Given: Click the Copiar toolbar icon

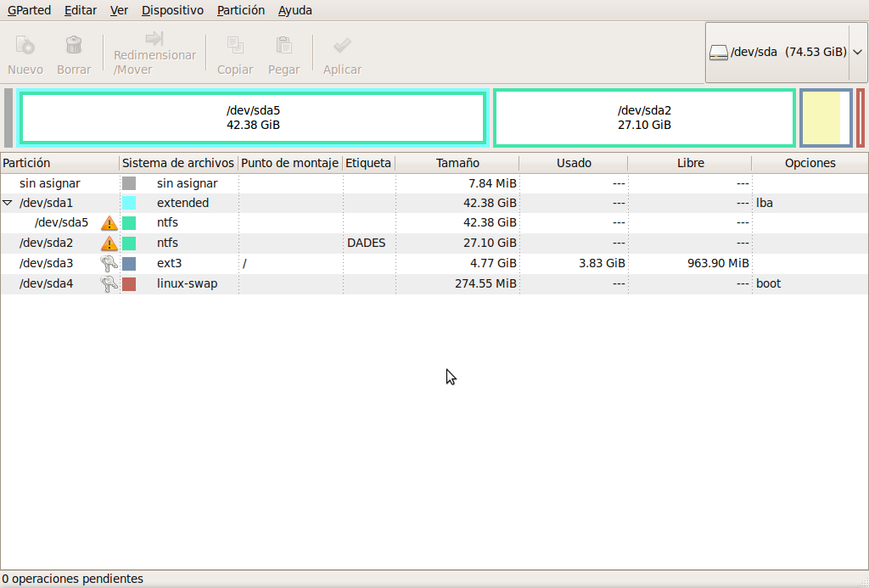Looking at the screenshot, I should pos(235,46).
